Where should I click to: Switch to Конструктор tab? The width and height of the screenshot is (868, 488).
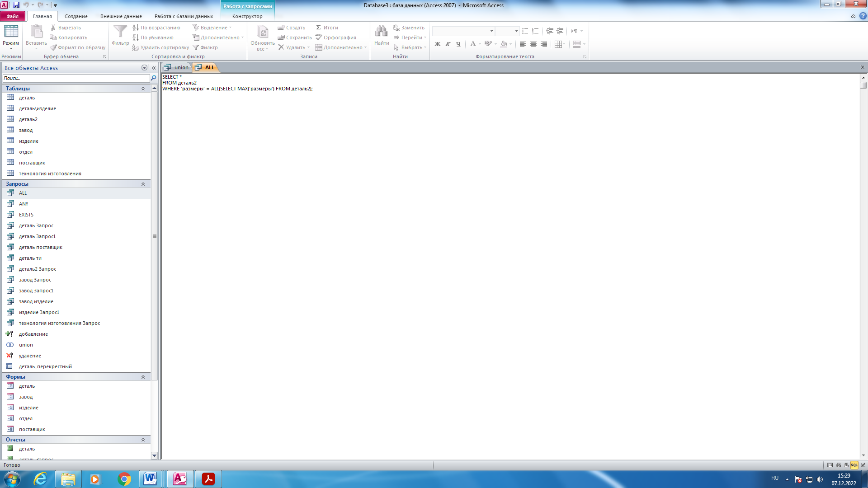(x=247, y=16)
